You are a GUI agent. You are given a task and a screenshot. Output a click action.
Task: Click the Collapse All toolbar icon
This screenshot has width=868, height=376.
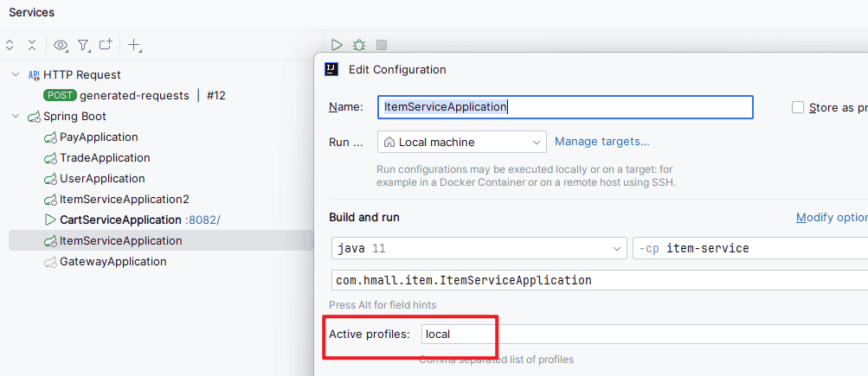[x=32, y=45]
